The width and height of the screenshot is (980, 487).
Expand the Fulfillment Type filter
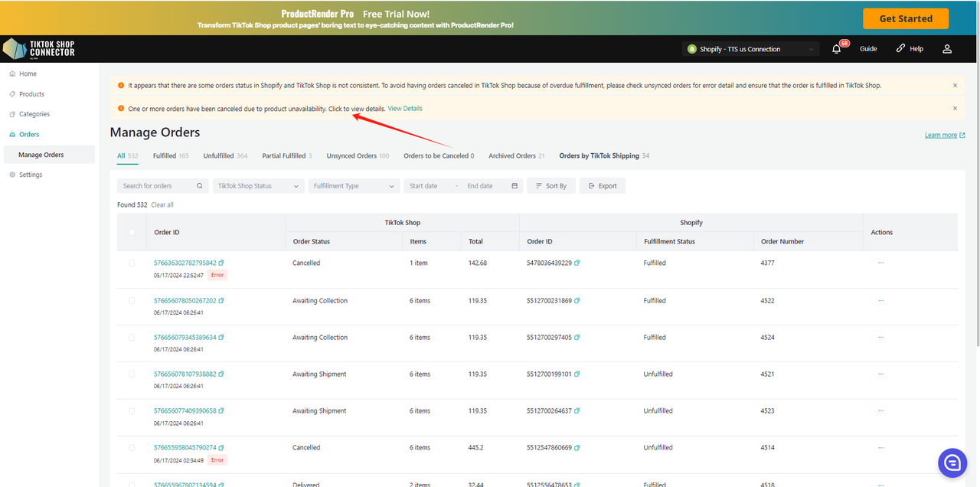point(354,186)
